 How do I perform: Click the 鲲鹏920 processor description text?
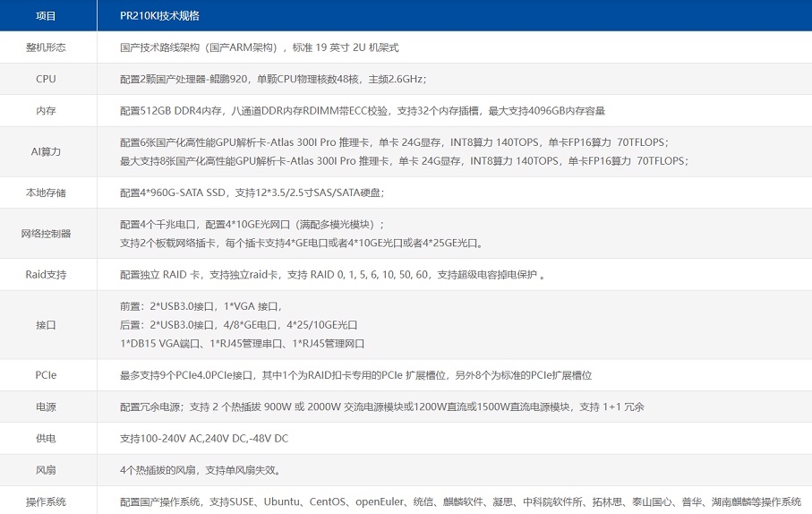[273, 80]
